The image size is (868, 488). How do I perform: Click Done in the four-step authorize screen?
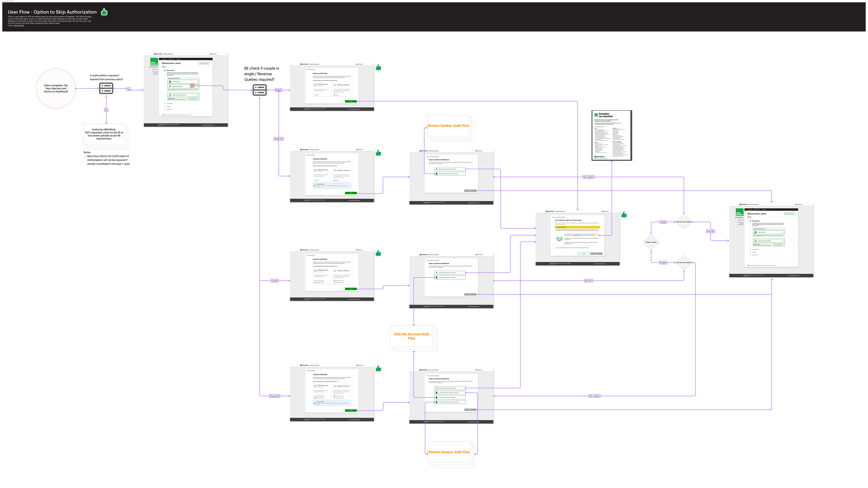tap(470, 410)
